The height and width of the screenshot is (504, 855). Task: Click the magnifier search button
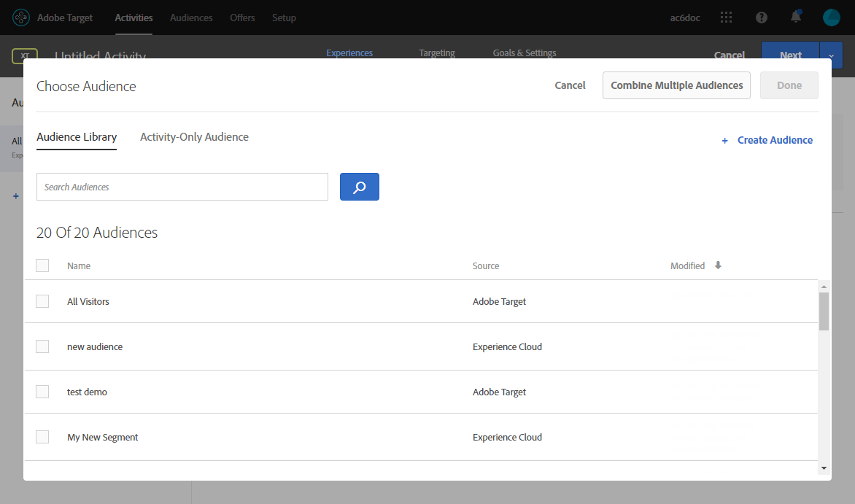pos(360,187)
